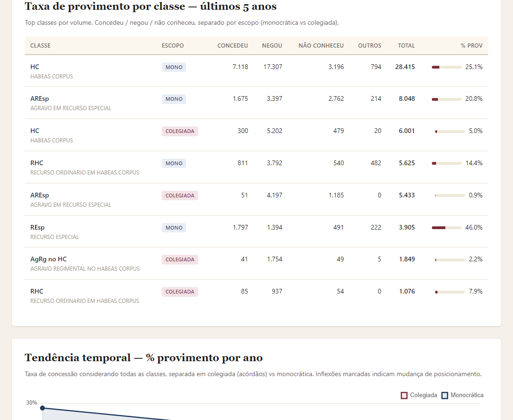The width and height of the screenshot is (513, 420).
Task: Click the NEGOU column header
Action: coord(272,46)
